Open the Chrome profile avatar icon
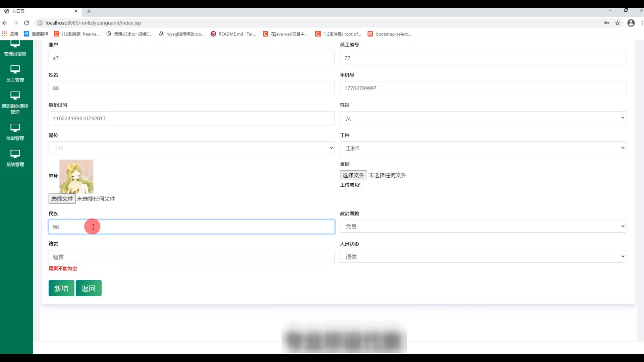Viewport: 644px width, 362px height. point(631,23)
